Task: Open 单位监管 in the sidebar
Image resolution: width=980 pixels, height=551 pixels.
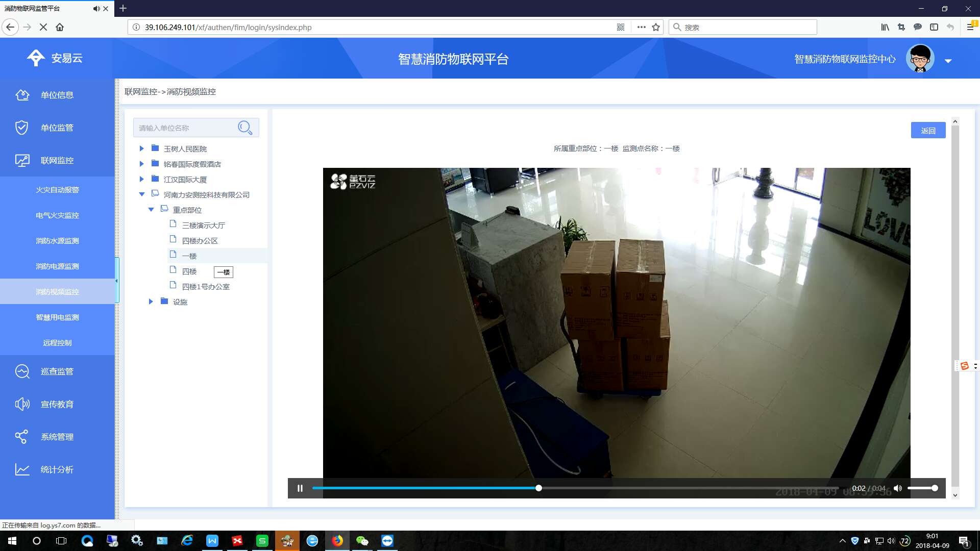Action: (57, 128)
